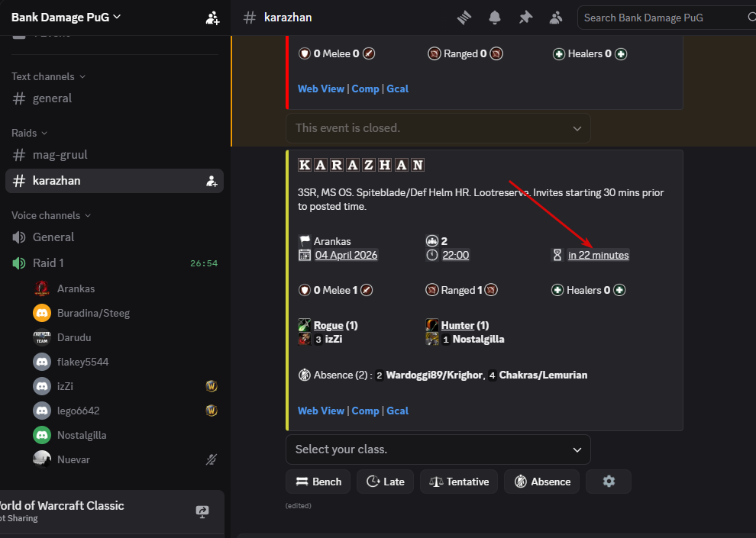Open the Karazhan event Web View link
756x538 pixels.
(x=321, y=411)
